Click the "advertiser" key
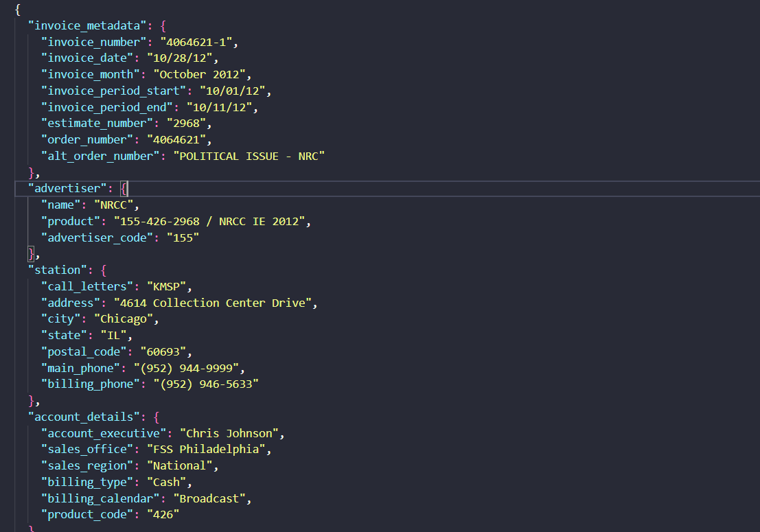 (x=67, y=189)
